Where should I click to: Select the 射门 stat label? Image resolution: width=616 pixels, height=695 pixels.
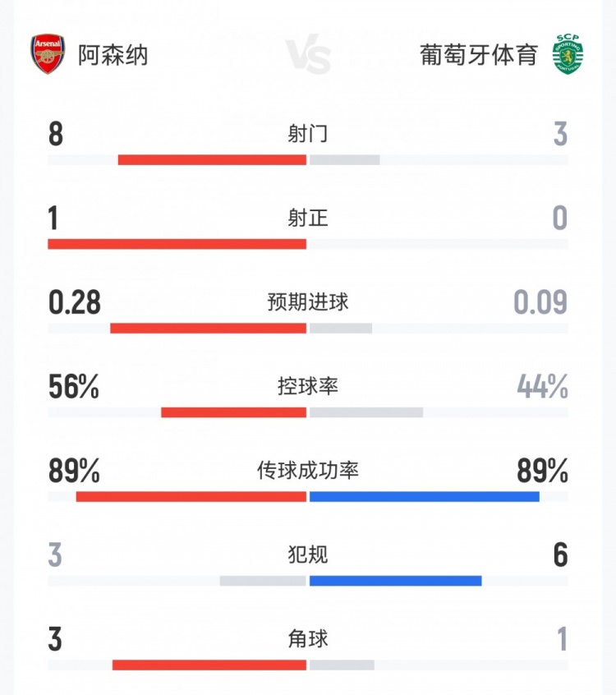308,134
